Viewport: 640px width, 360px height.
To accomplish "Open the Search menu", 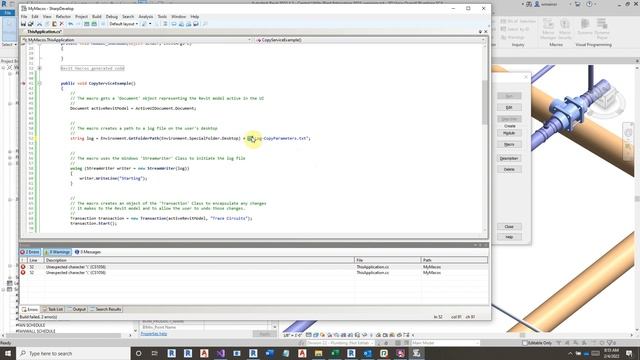I will pos(128,17).
